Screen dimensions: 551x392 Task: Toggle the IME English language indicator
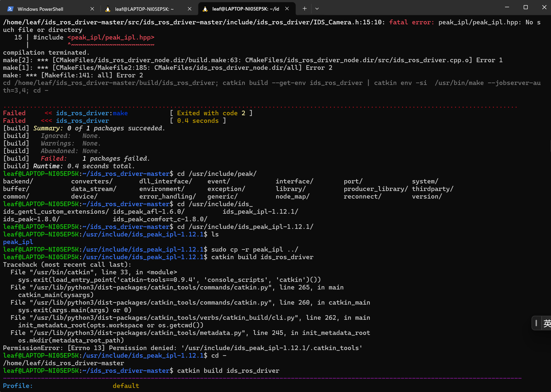pyautogui.click(x=547, y=323)
